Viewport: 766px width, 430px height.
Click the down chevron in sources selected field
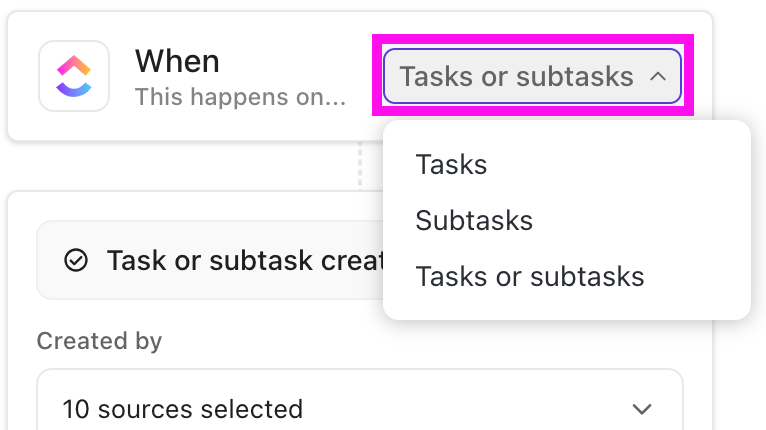coord(643,409)
